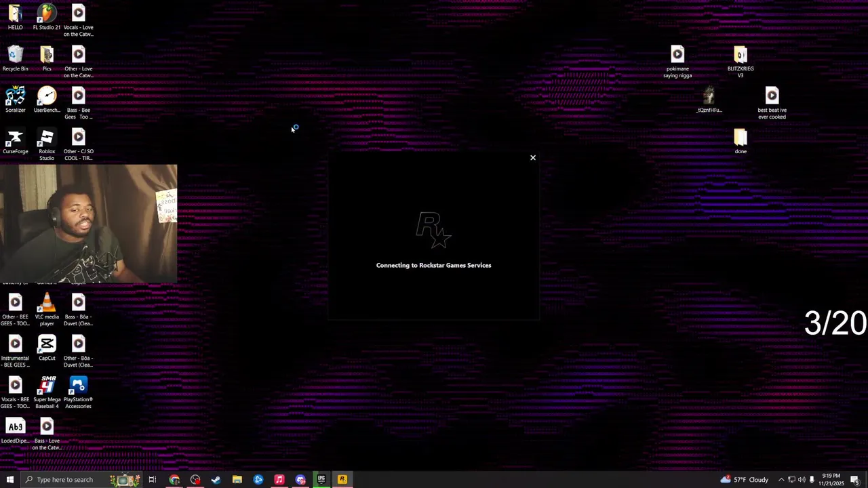Open the clock showing 9:19 PM
This screenshot has width=868, height=488.
click(831, 480)
